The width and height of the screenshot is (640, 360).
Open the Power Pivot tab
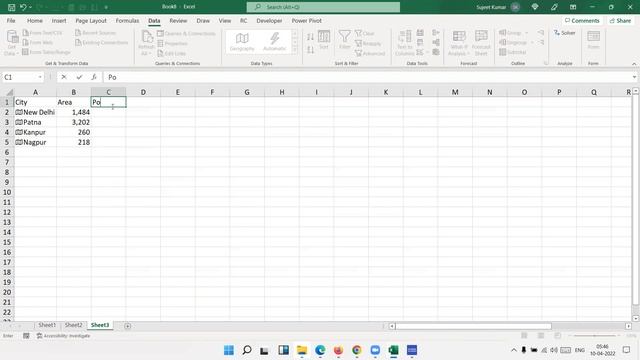[x=307, y=20]
